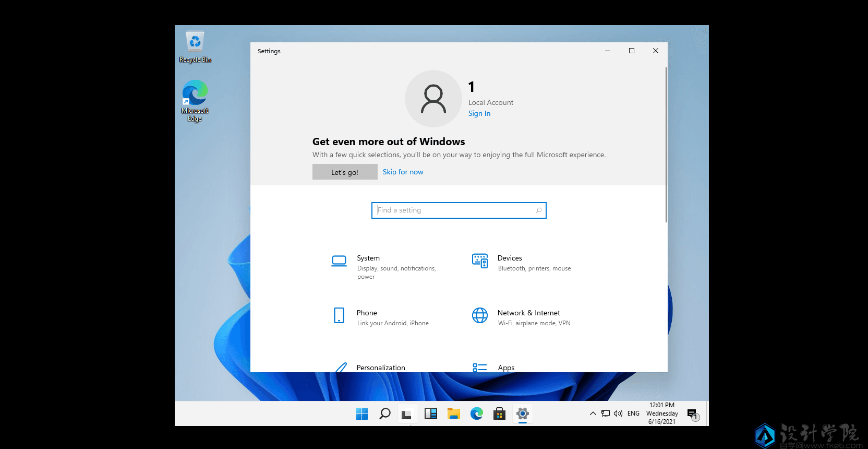Image resolution: width=868 pixels, height=449 pixels.
Task: Click the Settings window vertical scrollbar
Action: (666, 145)
